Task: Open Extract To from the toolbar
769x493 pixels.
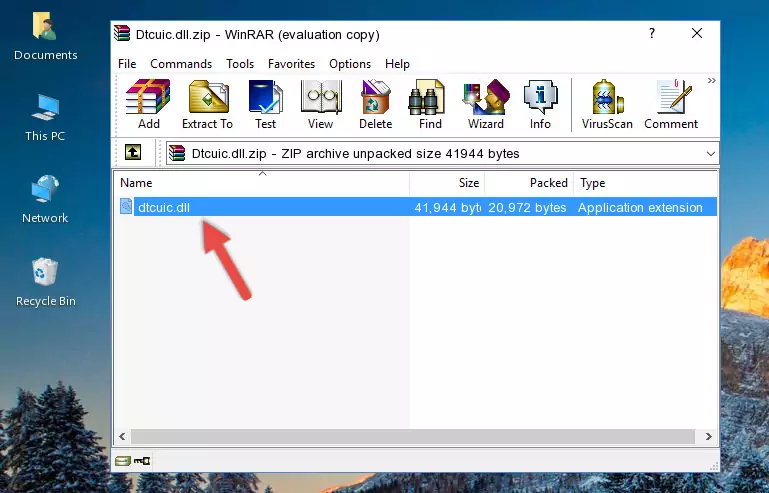Action: tap(207, 104)
